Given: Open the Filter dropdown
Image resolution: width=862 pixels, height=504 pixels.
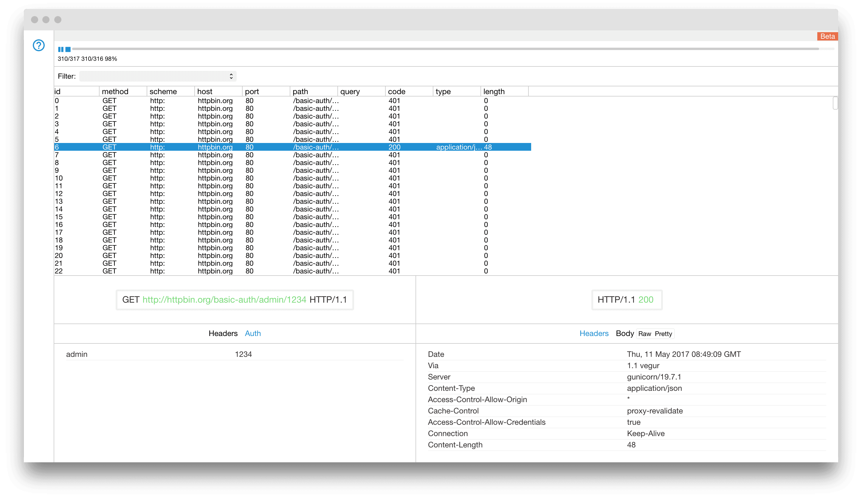Looking at the screenshot, I should pos(158,76).
